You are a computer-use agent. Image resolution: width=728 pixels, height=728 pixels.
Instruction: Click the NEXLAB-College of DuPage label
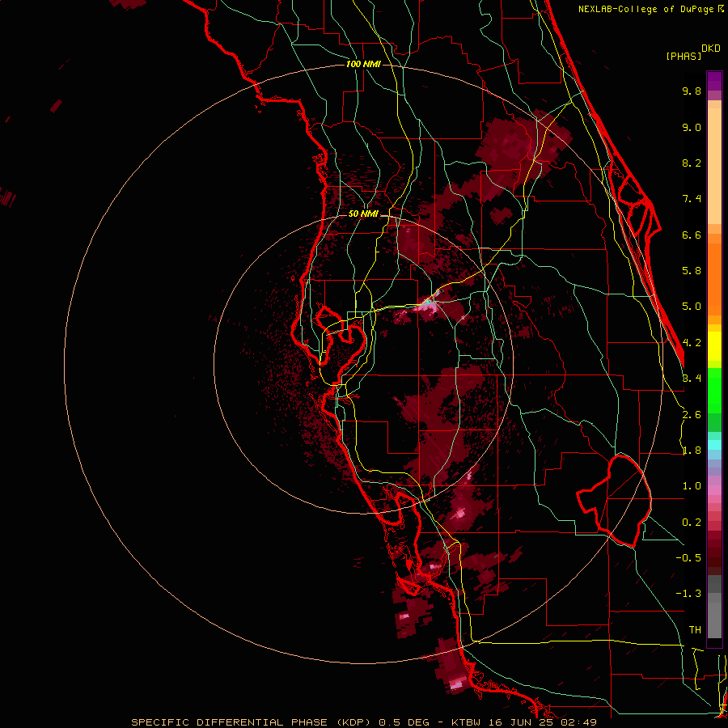(x=647, y=9)
